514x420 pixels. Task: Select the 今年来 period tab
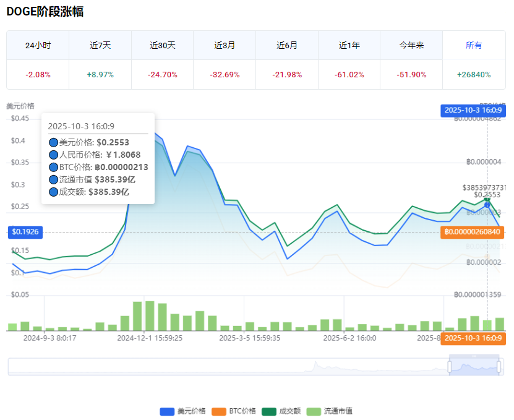pos(411,45)
